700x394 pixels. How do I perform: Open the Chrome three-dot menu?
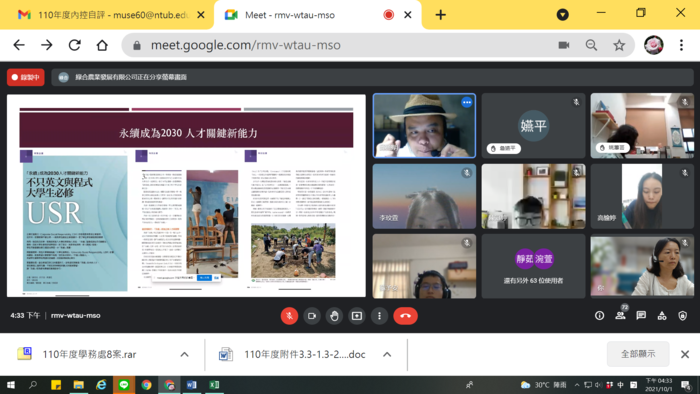(x=681, y=45)
